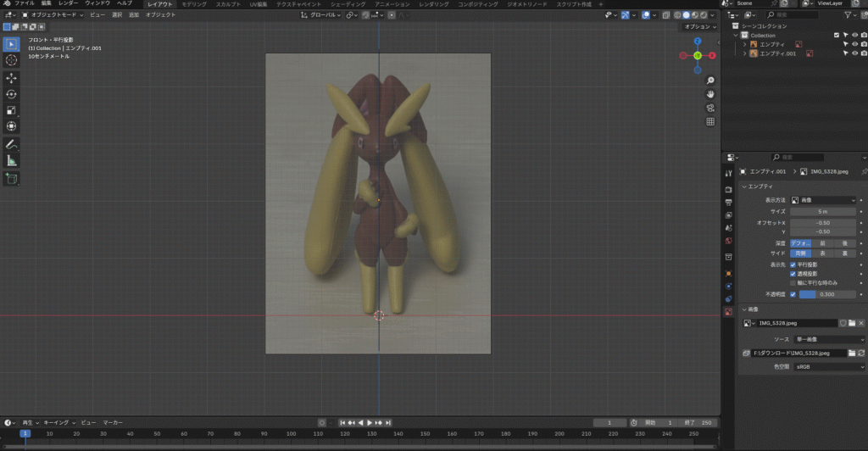The height and width of the screenshot is (451, 868).
Task: Open the View Layer properties tab
Action: pos(728,214)
